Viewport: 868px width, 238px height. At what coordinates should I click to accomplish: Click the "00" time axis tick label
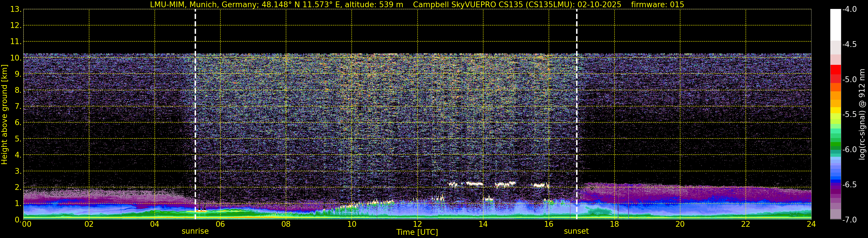pos(26,224)
